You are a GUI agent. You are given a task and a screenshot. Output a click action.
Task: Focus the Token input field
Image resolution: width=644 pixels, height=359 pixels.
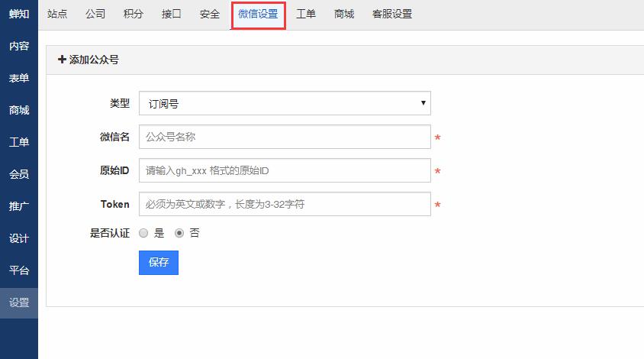(x=285, y=204)
